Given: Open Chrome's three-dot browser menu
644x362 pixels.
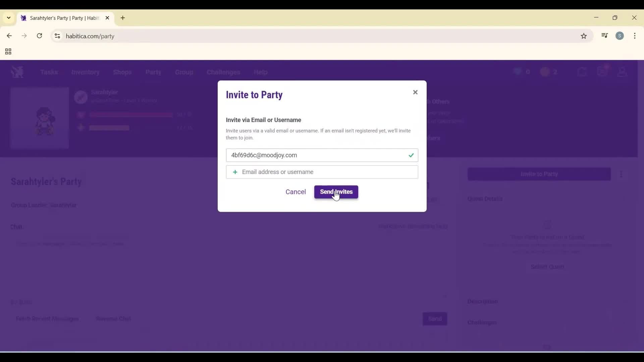Looking at the screenshot, I should point(636,36).
